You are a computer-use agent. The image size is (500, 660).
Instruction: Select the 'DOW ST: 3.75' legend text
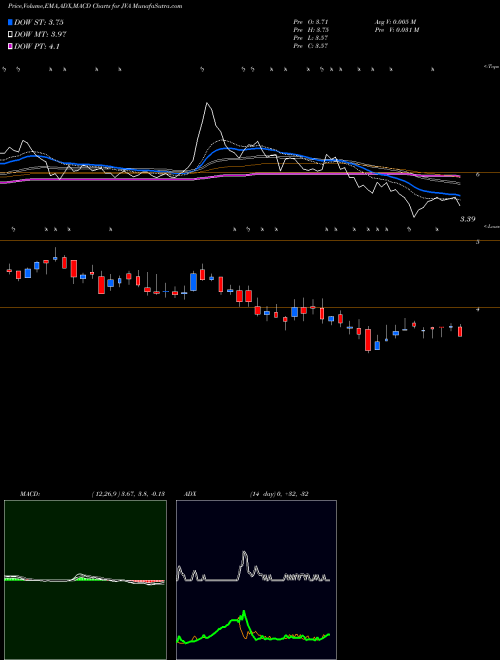point(39,22)
